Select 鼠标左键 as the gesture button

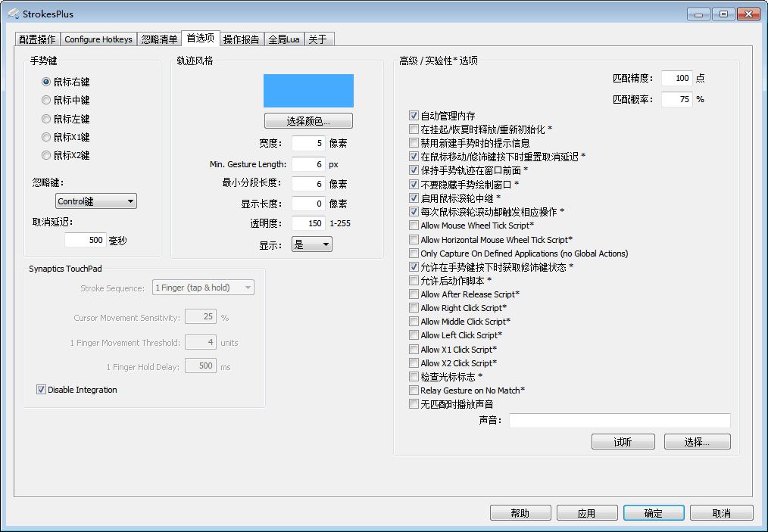coord(46,120)
